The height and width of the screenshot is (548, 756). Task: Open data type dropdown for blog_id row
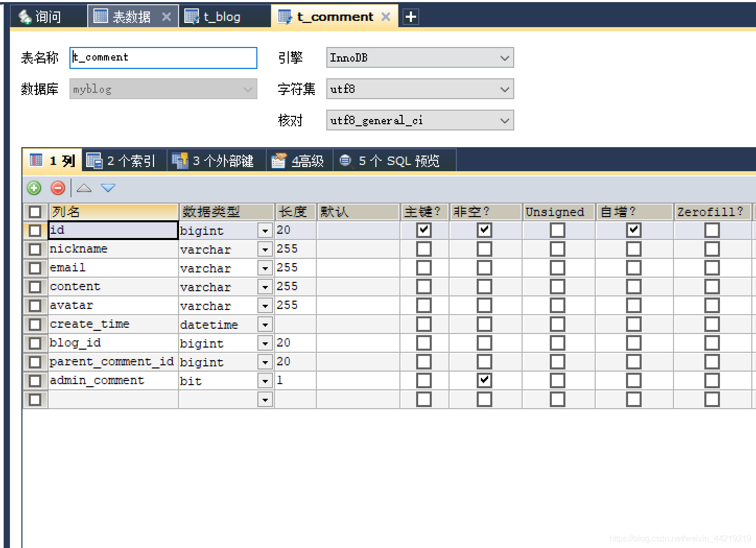coord(265,343)
